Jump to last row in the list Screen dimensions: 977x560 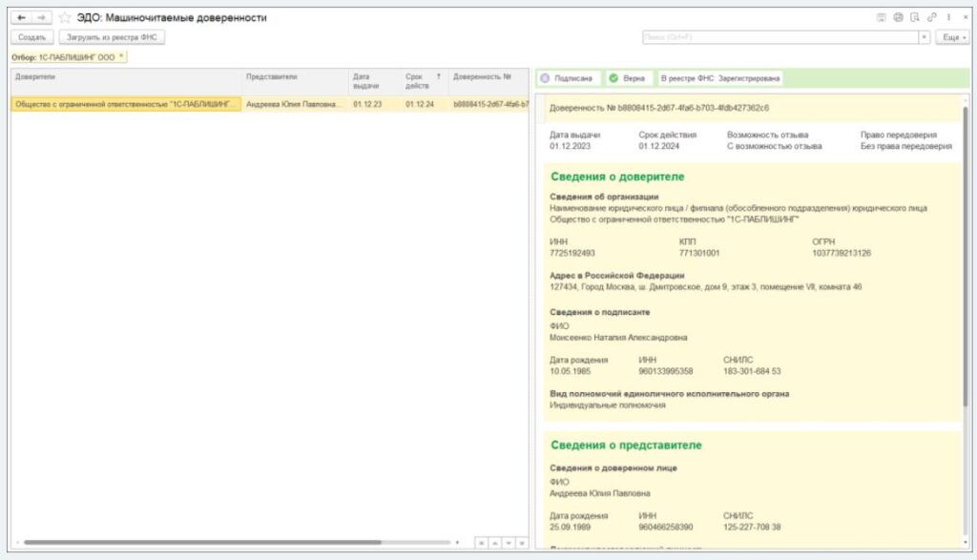click(x=522, y=543)
